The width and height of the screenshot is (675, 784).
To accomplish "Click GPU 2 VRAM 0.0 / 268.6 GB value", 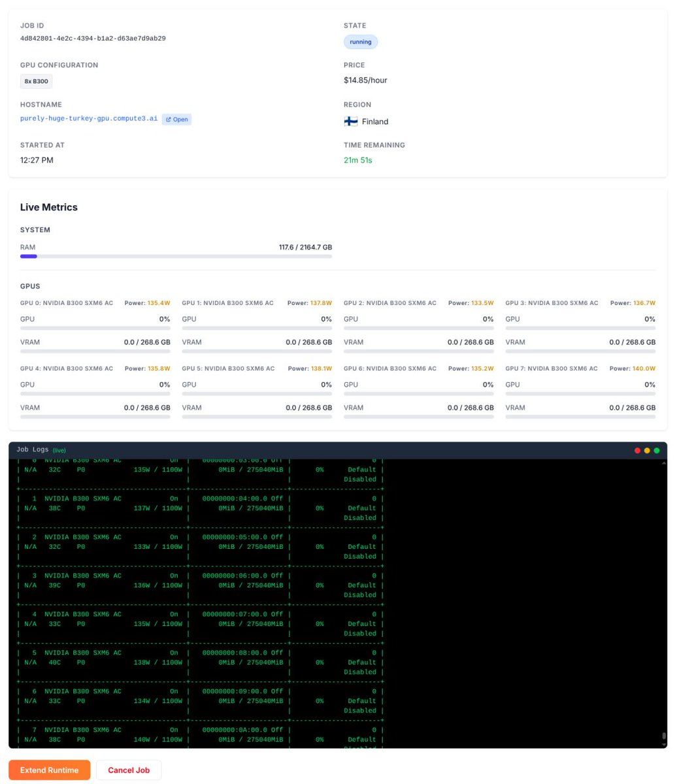I will click(x=470, y=342).
